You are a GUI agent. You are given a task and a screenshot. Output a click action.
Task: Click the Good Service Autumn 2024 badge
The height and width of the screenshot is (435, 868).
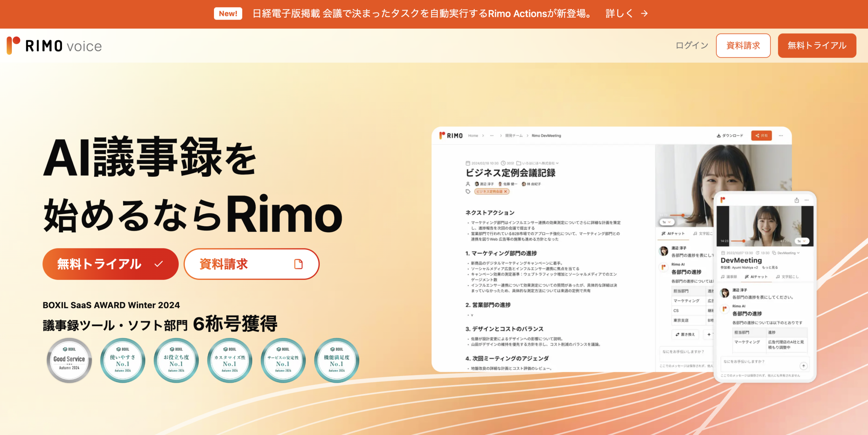(69, 360)
